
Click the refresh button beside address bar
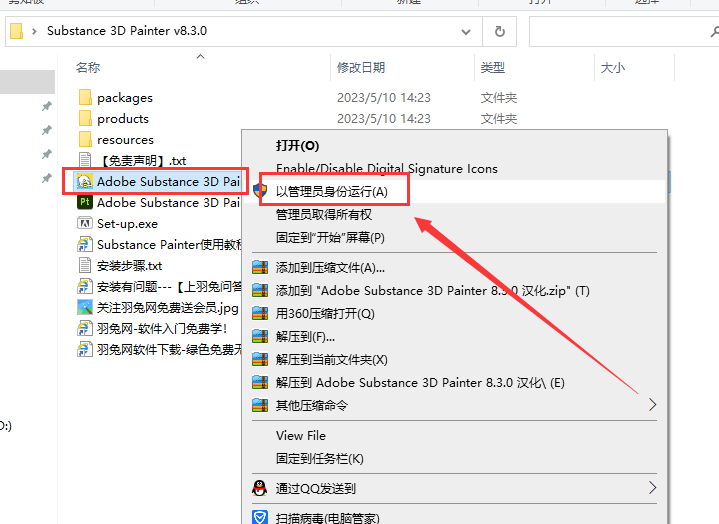click(x=500, y=31)
